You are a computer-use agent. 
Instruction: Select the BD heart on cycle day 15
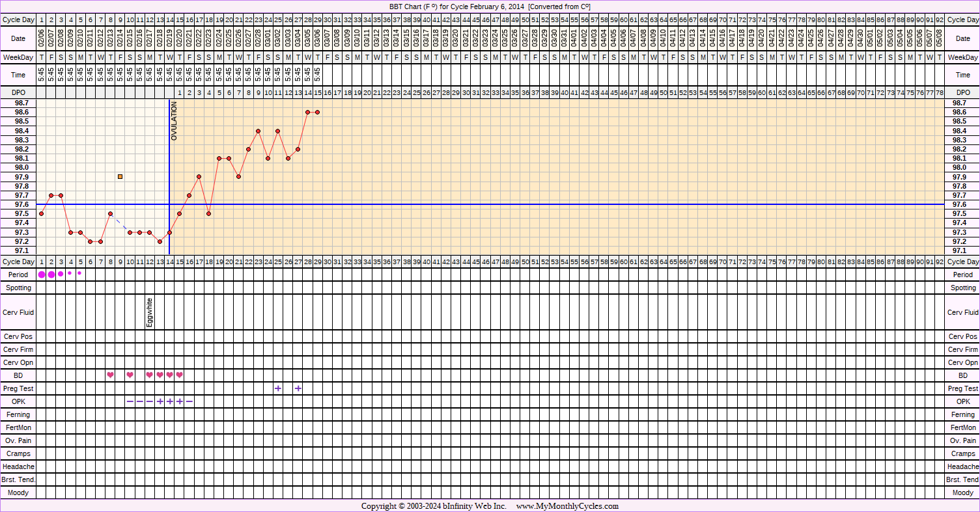pyautogui.click(x=179, y=375)
